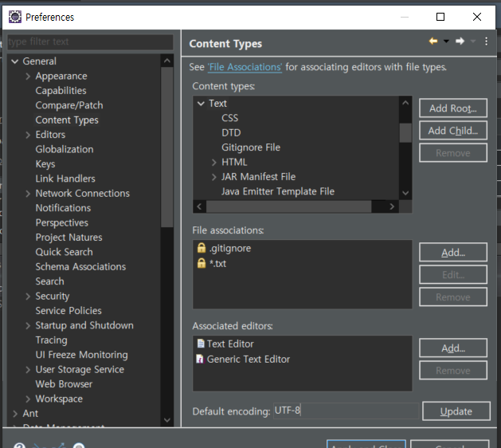Image resolution: width=501 pixels, height=448 pixels.
Task: Click the Add Child... button
Action: point(452,131)
